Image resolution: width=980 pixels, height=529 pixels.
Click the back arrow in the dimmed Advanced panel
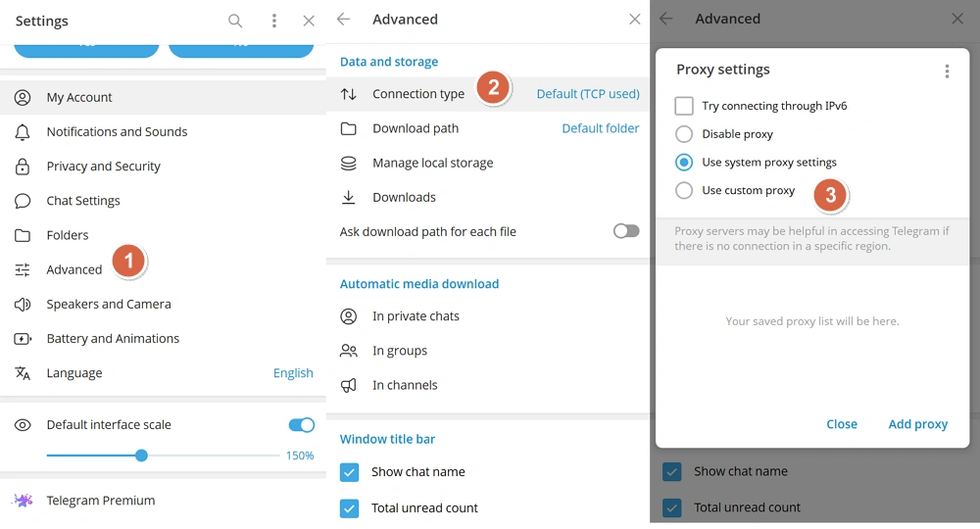click(666, 19)
